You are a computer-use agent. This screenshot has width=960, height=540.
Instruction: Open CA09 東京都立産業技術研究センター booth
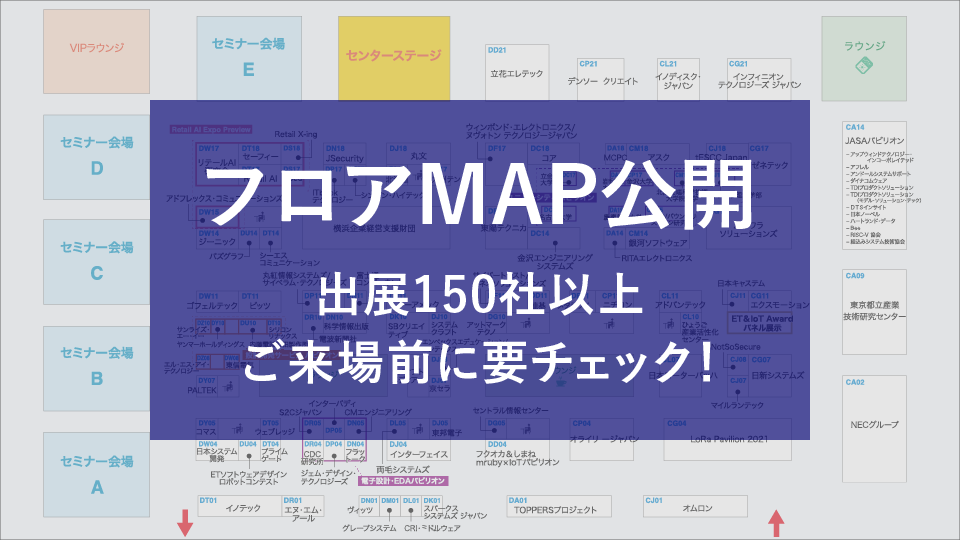pos(874,312)
